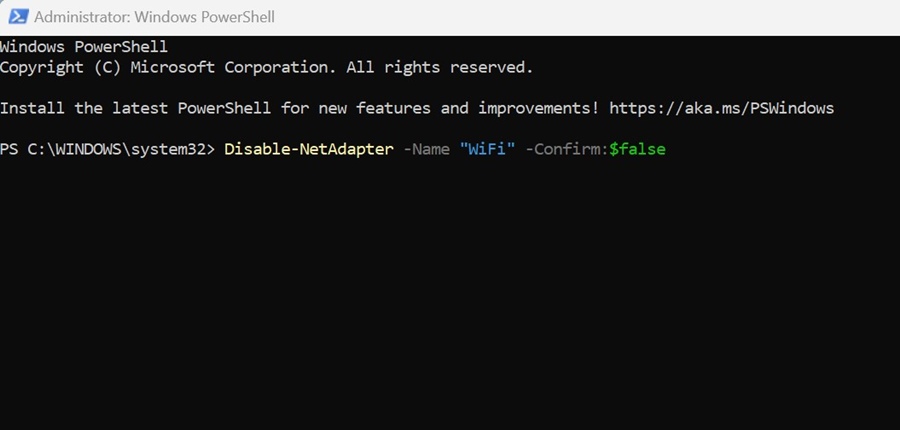Place cursor on the -Name parameter
The width and height of the screenshot is (900, 430).
click(x=426, y=149)
